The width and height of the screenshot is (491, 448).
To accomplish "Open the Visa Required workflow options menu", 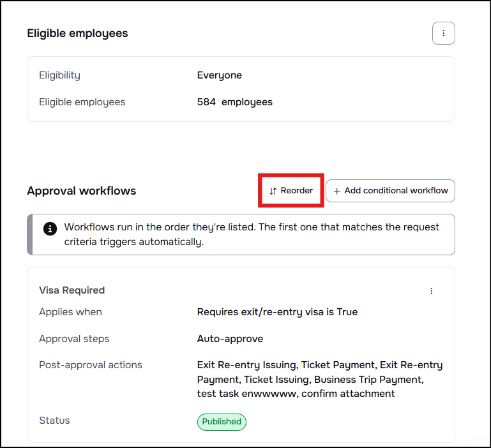I will point(431,291).
